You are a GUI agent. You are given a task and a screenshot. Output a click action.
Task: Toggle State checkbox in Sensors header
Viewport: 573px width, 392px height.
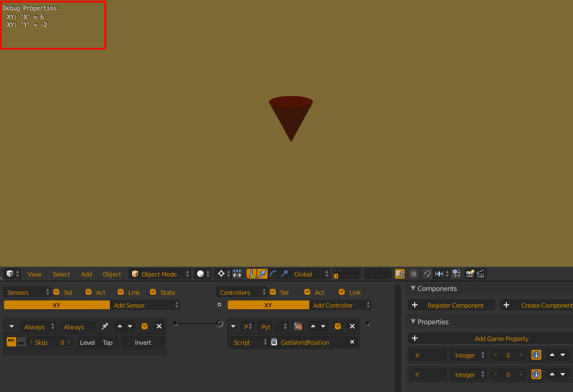[153, 292]
